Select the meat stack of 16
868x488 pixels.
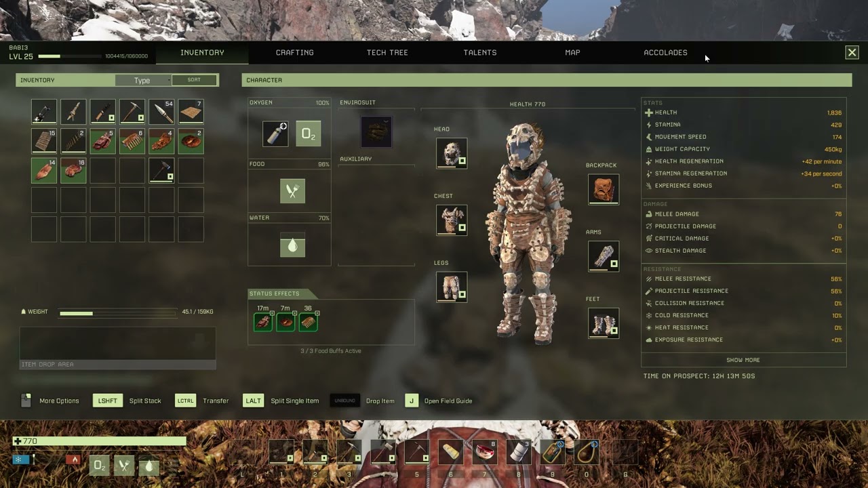73,171
